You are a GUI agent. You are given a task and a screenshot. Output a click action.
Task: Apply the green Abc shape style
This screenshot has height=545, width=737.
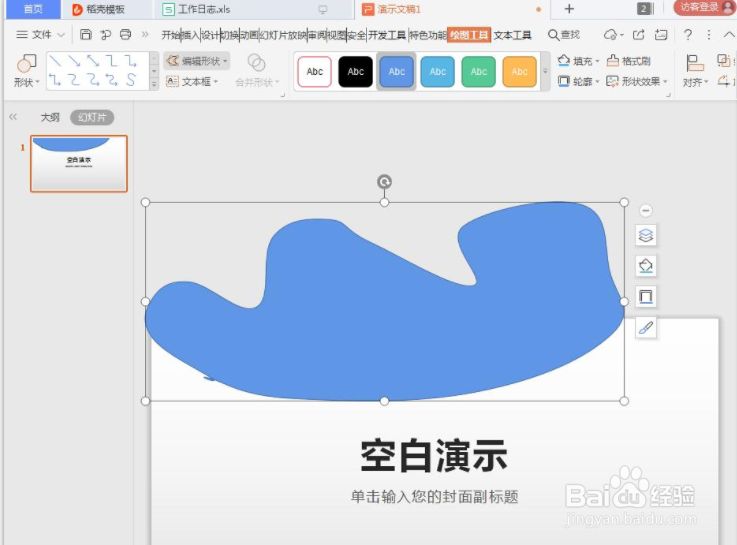point(478,71)
